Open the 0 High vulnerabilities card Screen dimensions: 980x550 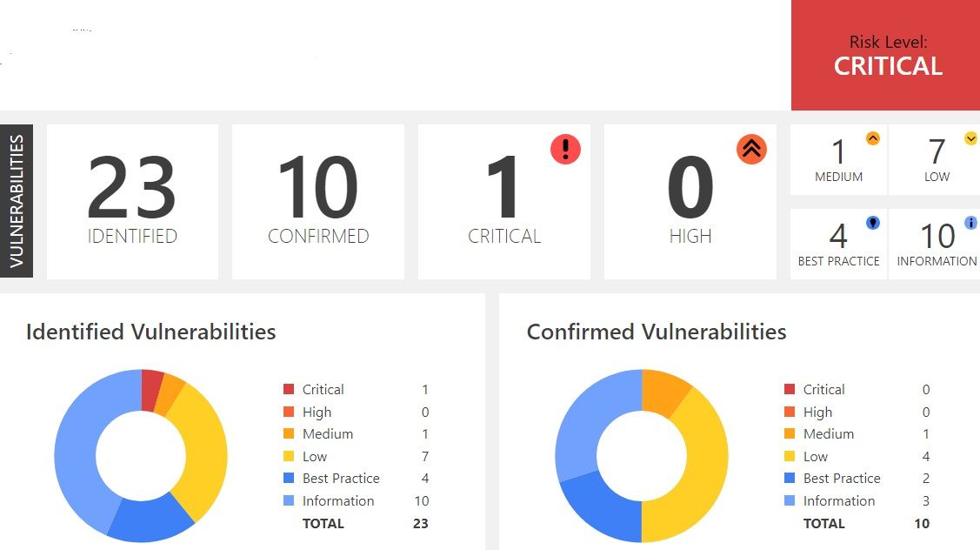click(690, 202)
